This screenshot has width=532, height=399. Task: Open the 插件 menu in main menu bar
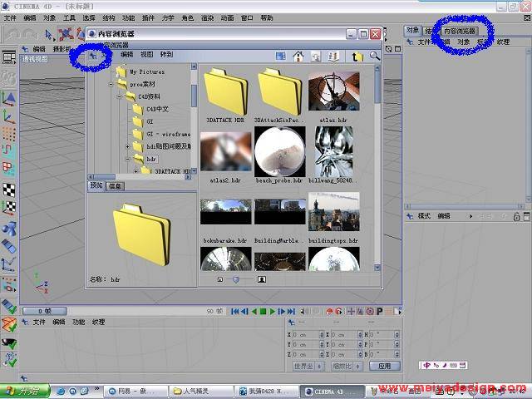148,17
